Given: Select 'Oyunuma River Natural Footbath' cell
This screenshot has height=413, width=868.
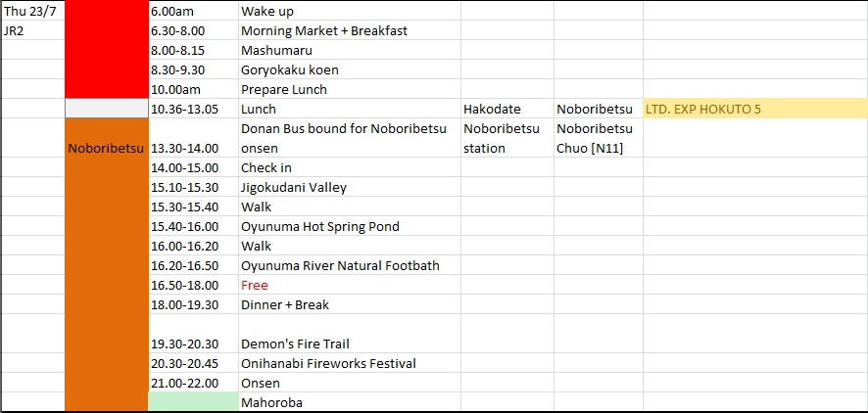Looking at the screenshot, I should coord(350,265).
